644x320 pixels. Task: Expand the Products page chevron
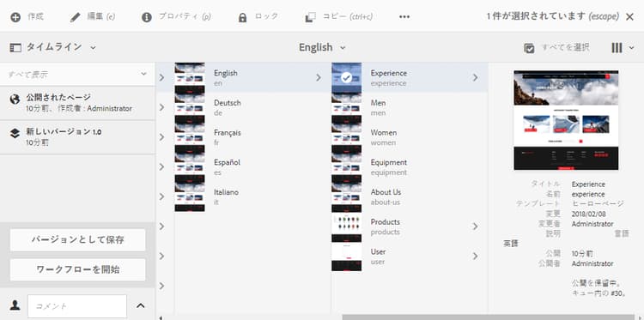coord(475,226)
